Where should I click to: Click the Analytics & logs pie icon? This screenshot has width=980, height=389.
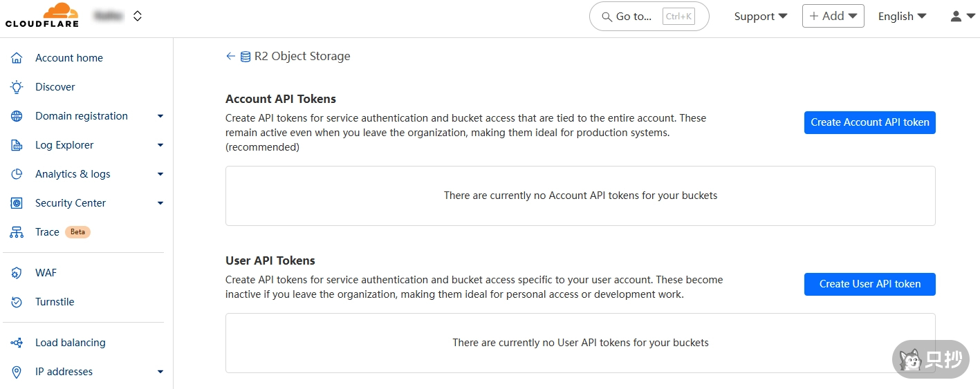(17, 174)
